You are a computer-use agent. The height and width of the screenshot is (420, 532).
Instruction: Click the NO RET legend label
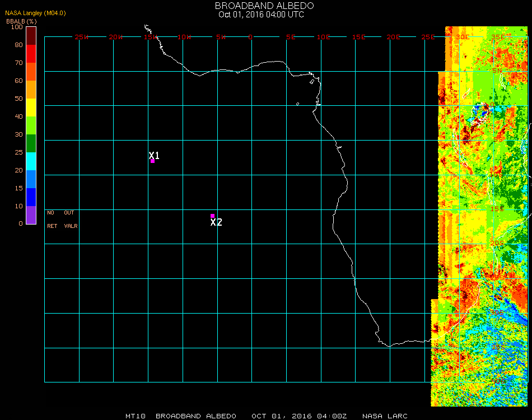click(x=51, y=220)
